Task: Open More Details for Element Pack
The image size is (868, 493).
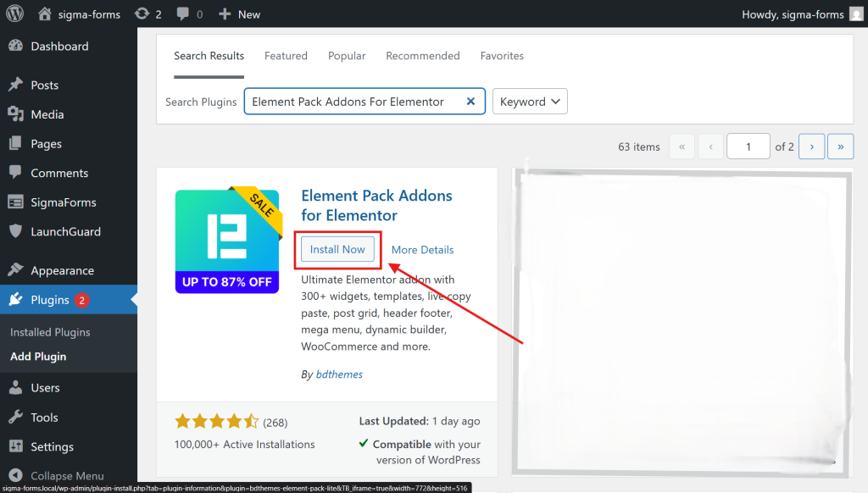Action: pyautogui.click(x=422, y=250)
